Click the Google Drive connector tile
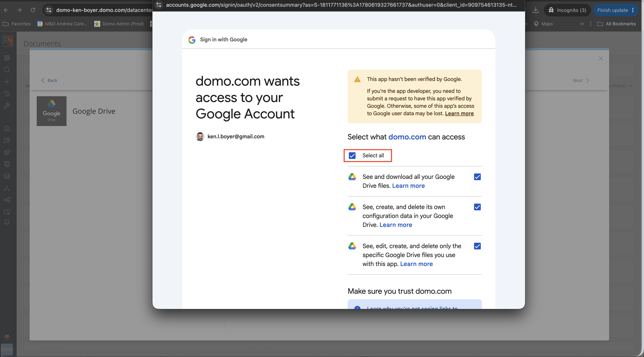 (51, 111)
